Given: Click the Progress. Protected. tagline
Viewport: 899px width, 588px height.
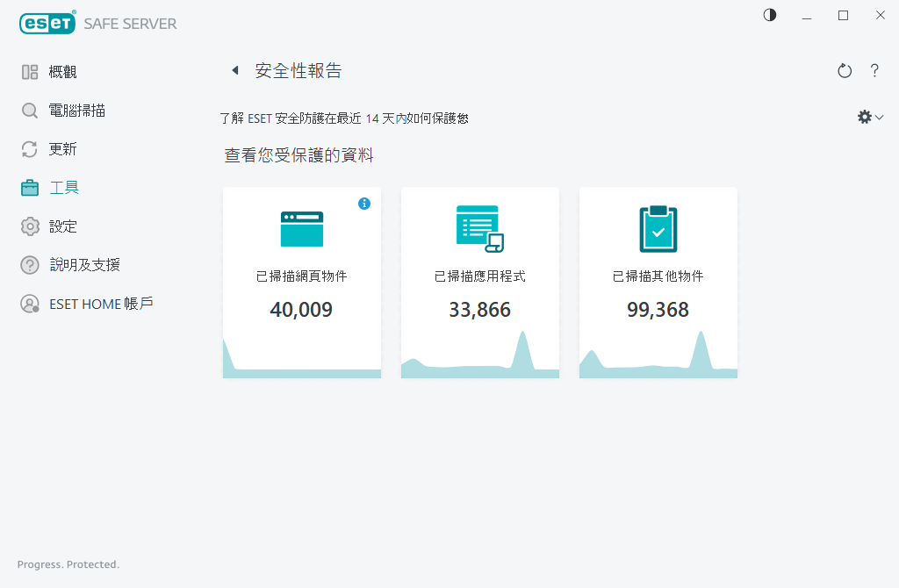Looking at the screenshot, I should 68,564.
